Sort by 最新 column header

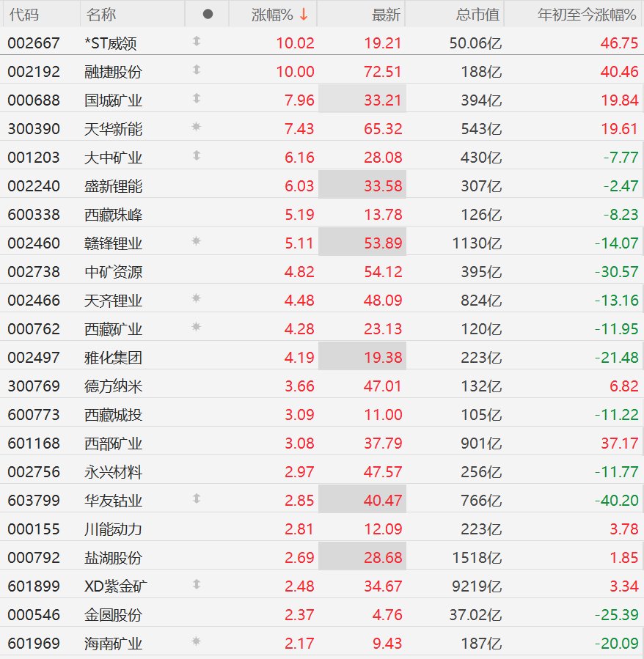tap(386, 15)
